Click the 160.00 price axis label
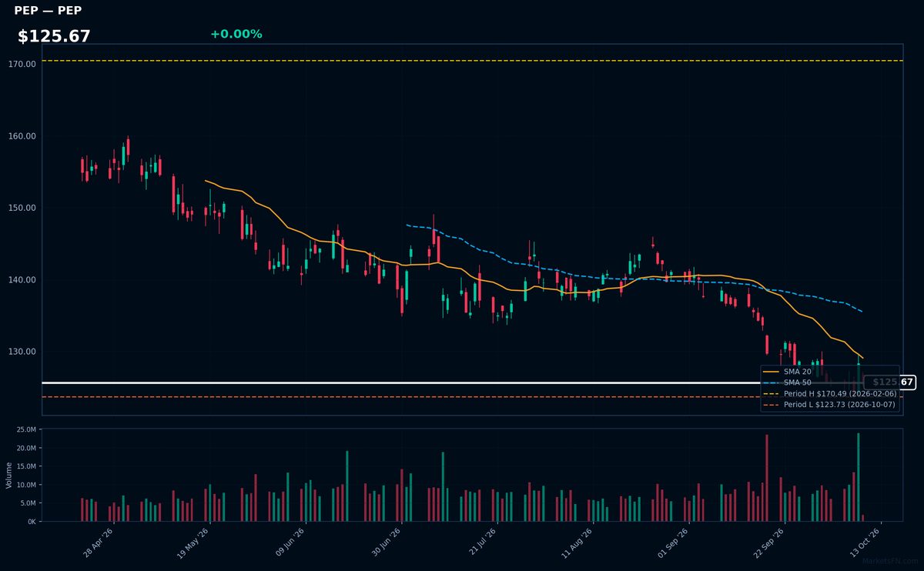Screen dimensions: 924x571 click(x=23, y=136)
